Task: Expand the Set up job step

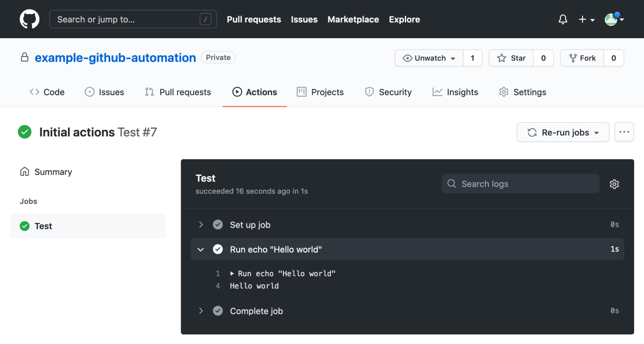Action: 200,225
